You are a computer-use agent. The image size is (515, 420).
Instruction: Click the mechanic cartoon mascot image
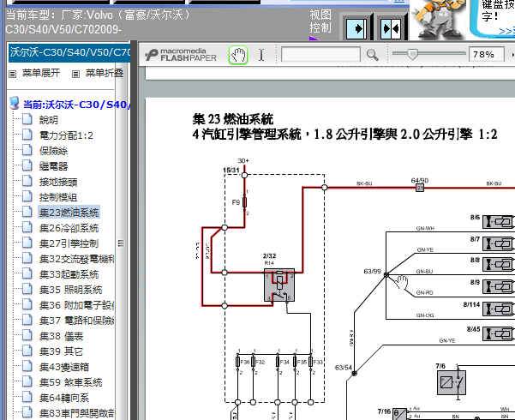point(438,19)
